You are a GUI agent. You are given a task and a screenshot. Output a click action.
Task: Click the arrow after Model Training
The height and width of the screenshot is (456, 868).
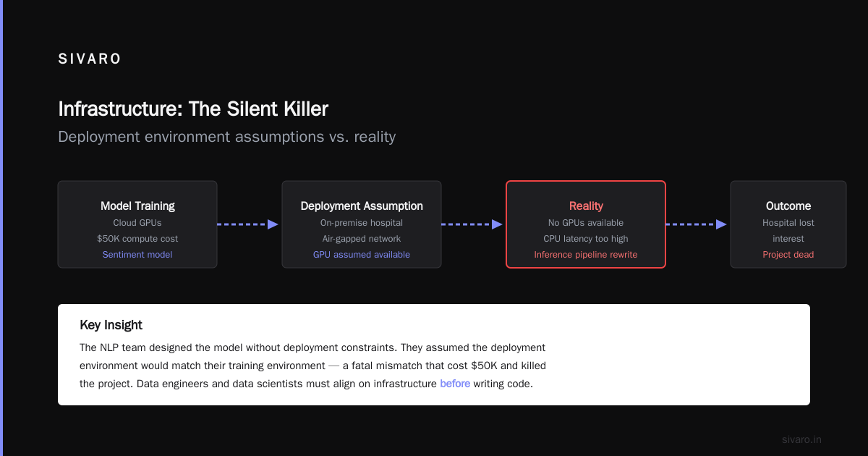coord(248,224)
